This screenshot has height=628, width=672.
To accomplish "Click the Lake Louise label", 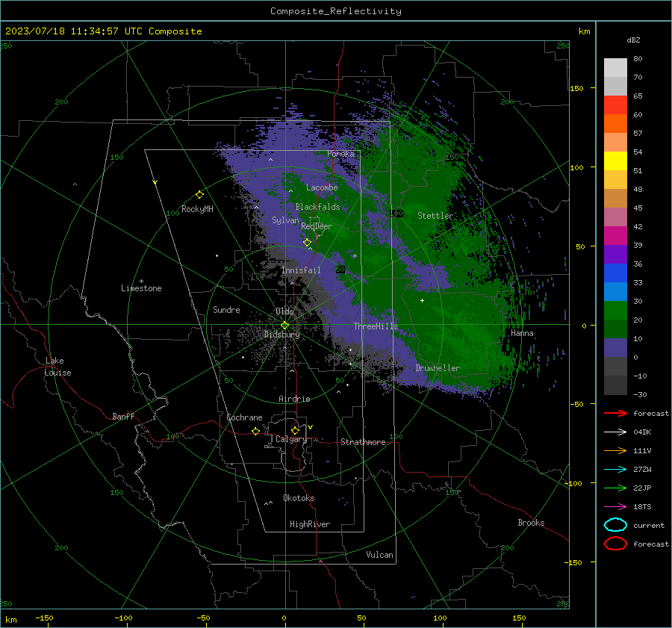I will pos(57,367).
